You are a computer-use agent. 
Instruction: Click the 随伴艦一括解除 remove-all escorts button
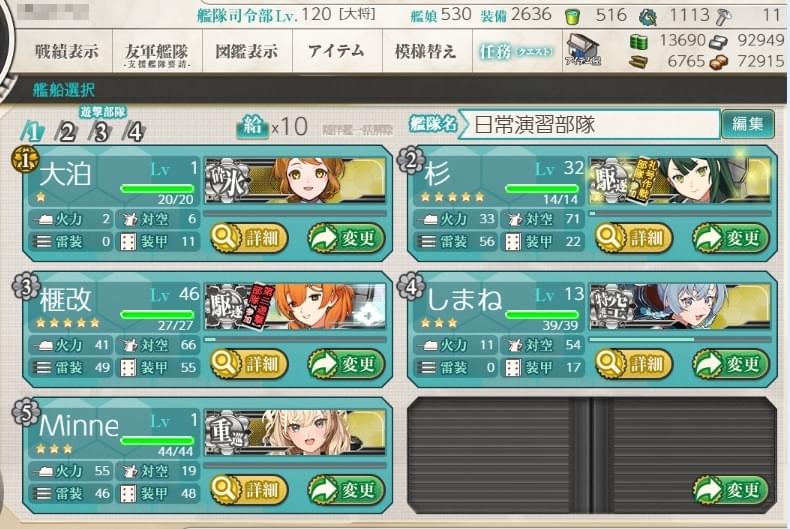click(357, 129)
